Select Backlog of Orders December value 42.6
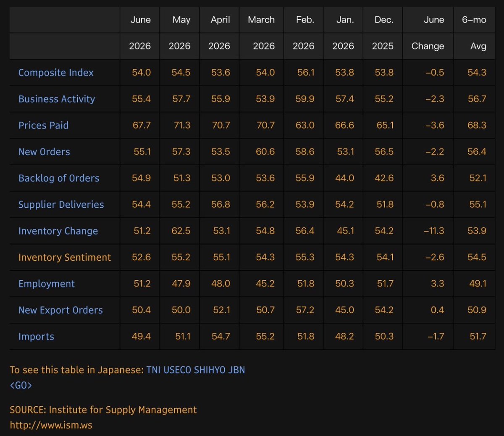Image resolution: width=504 pixels, height=436 pixels. click(x=384, y=178)
